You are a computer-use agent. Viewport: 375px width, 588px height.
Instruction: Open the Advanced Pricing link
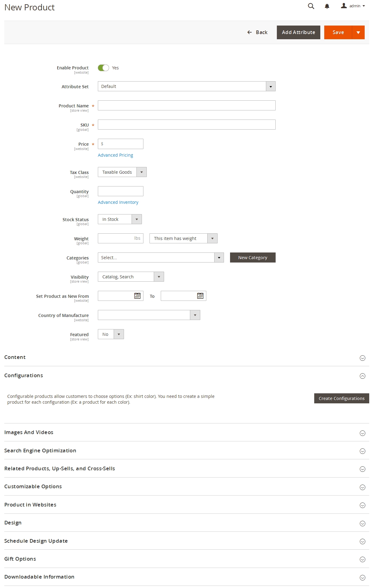coord(115,155)
